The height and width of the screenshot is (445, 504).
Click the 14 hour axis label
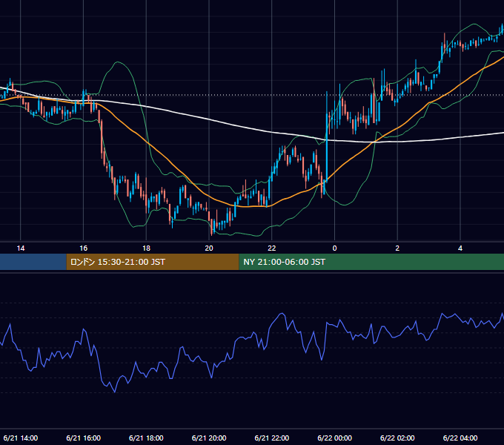pos(21,248)
